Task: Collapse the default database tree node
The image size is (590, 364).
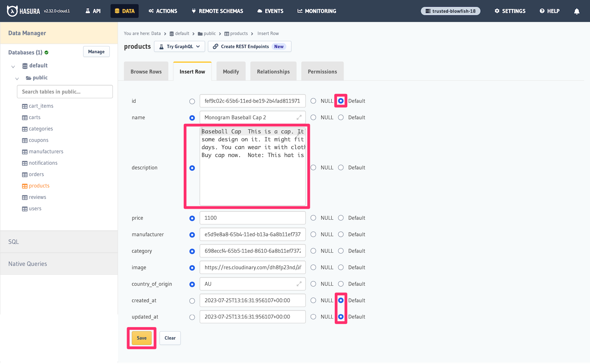Action: (13, 66)
